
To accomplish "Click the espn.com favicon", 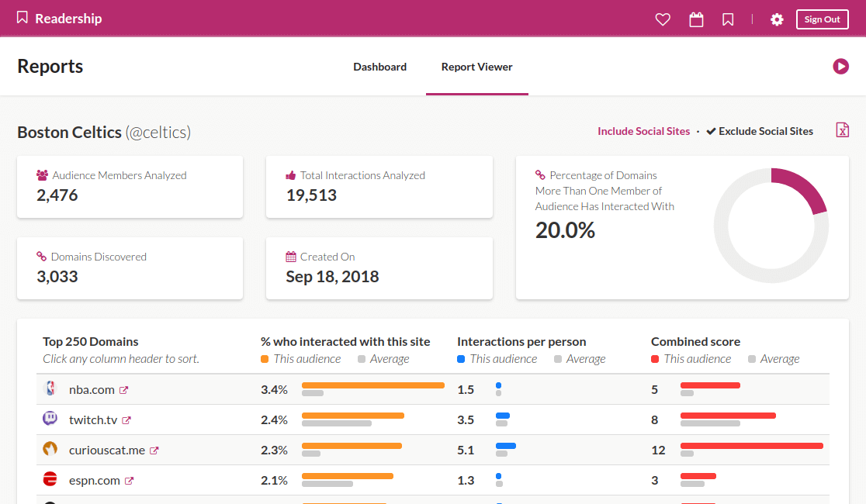I will [50, 478].
